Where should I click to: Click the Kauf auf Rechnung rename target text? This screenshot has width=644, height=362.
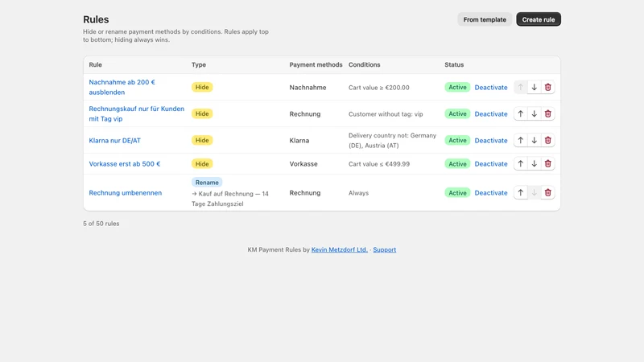230,199
